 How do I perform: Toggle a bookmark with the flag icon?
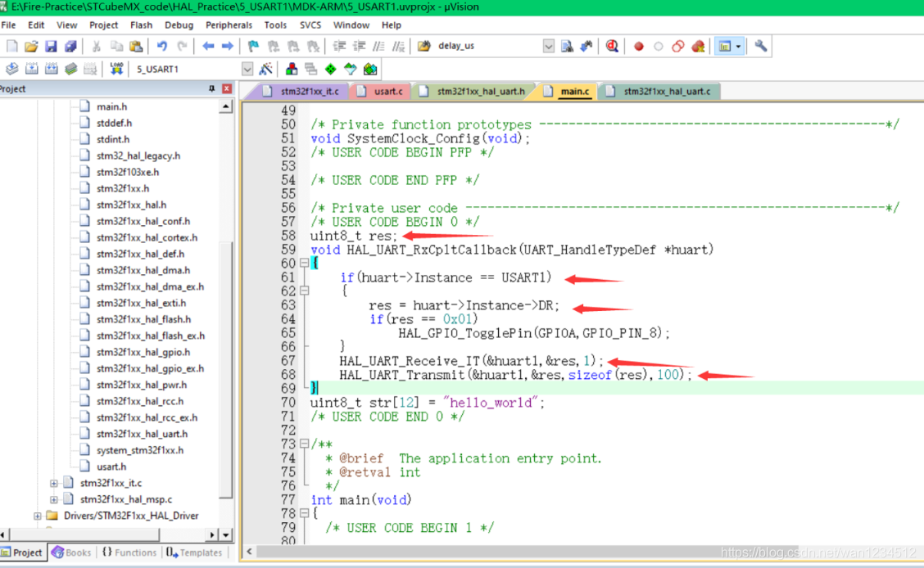coord(253,47)
